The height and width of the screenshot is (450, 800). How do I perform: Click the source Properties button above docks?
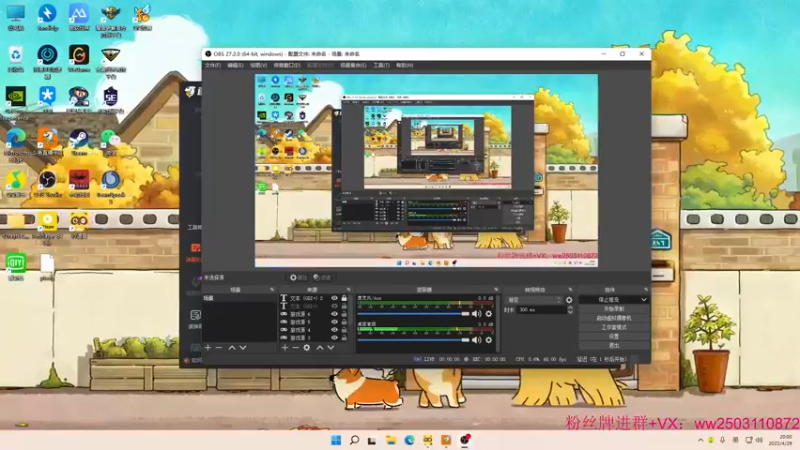[x=298, y=278]
